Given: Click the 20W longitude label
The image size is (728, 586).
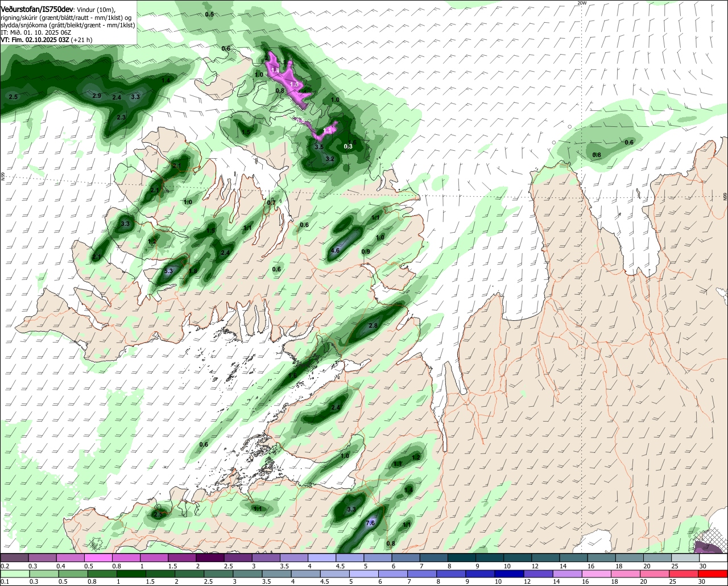Looking at the screenshot, I should point(581,3).
